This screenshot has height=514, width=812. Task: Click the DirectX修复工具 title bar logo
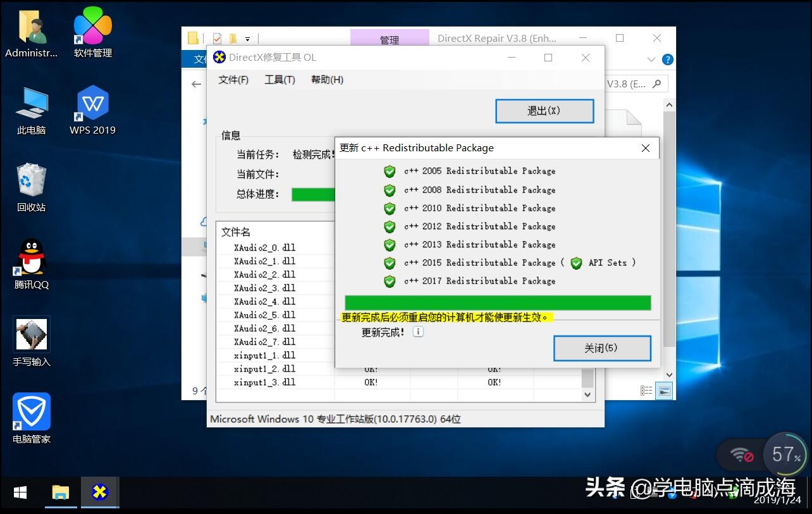coord(219,57)
